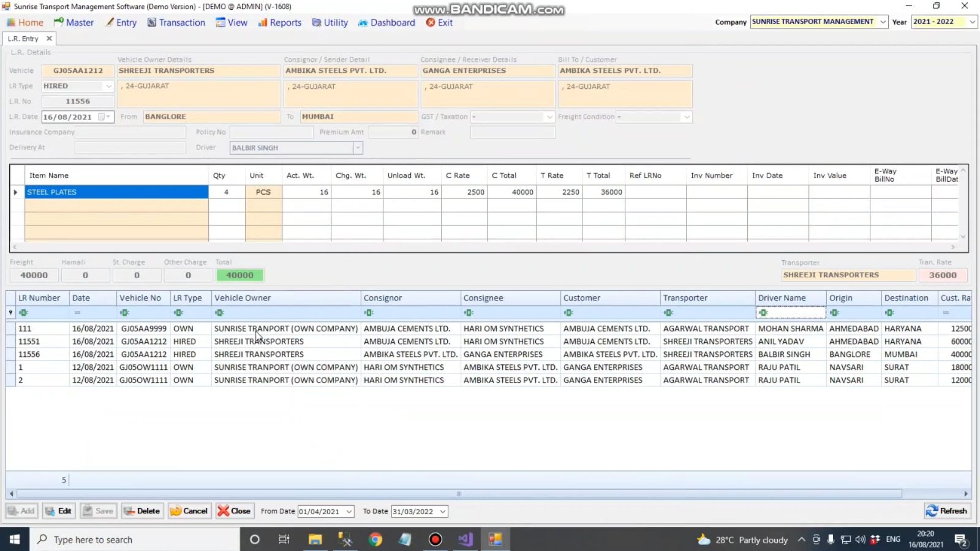Image resolution: width=980 pixels, height=551 pixels.
Task: Click the filter icon under LR Number
Action: tap(23, 313)
